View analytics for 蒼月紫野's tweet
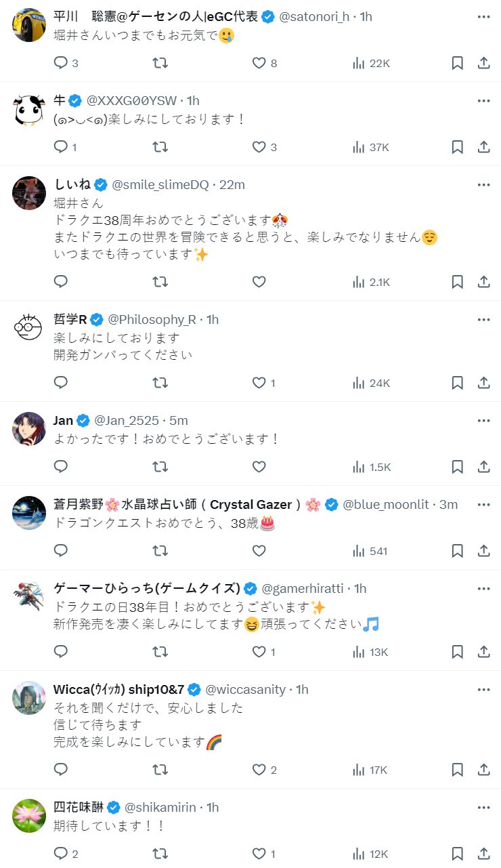The width and height of the screenshot is (501, 868). coord(370,551)
